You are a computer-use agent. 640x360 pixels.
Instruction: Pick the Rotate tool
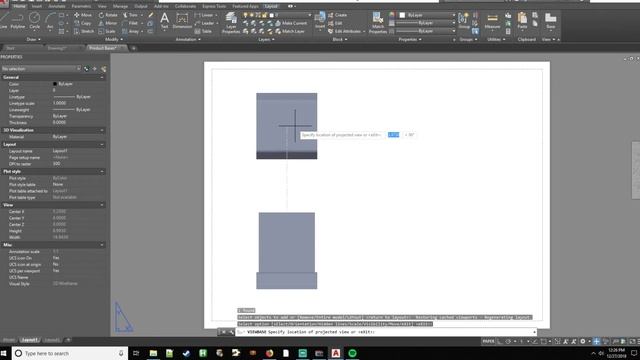(108, 15)
